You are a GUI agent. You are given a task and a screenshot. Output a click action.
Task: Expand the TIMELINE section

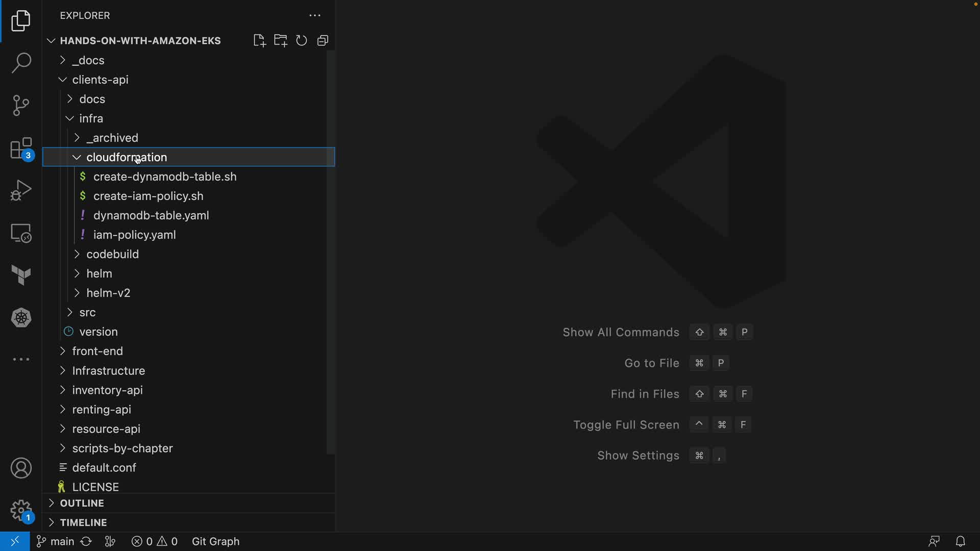83,522
